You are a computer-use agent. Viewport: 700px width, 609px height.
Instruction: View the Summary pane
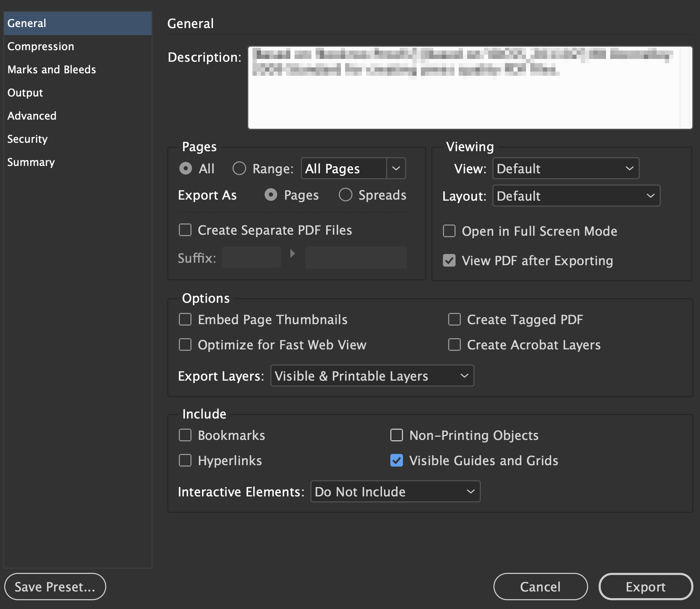(31, 162)
